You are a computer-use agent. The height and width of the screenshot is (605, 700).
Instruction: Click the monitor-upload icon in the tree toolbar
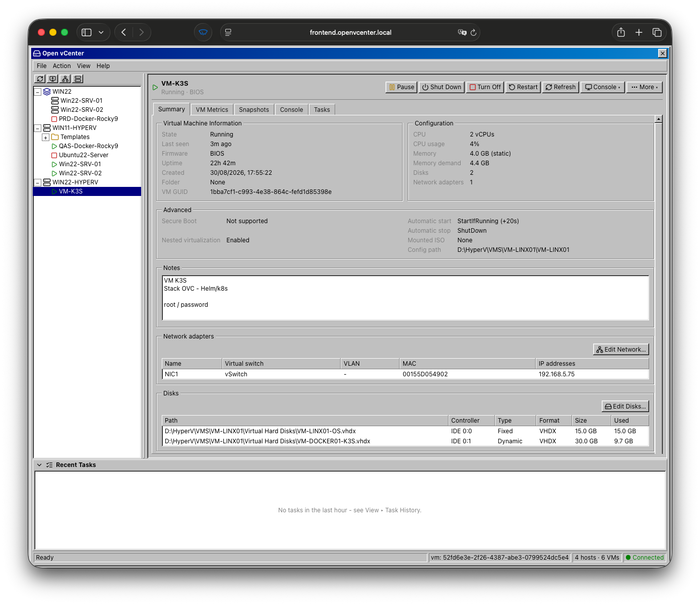pyautogui.click(x=52, y=79)
